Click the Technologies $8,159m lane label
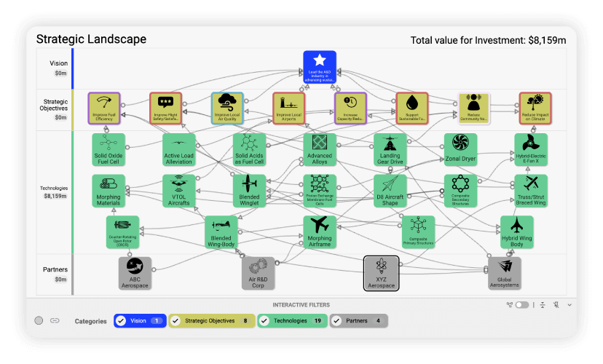The image size is (603, 364). click(x=54, y=191)
